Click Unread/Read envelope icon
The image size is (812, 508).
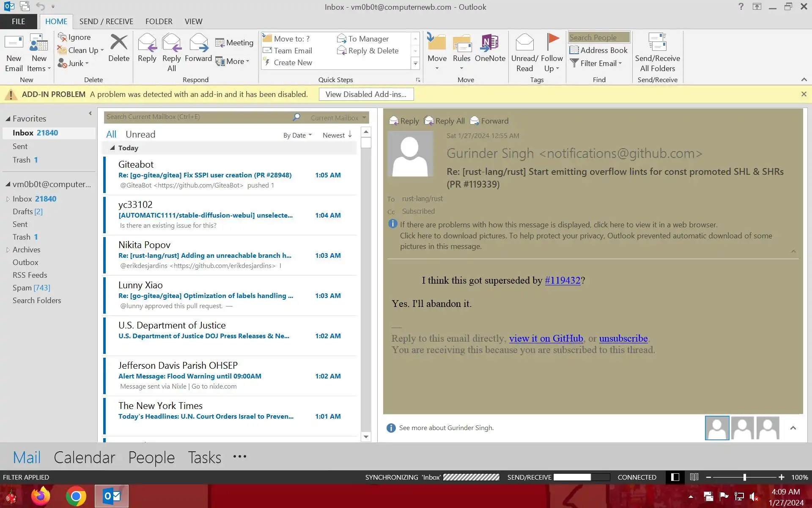pos(524,42)
